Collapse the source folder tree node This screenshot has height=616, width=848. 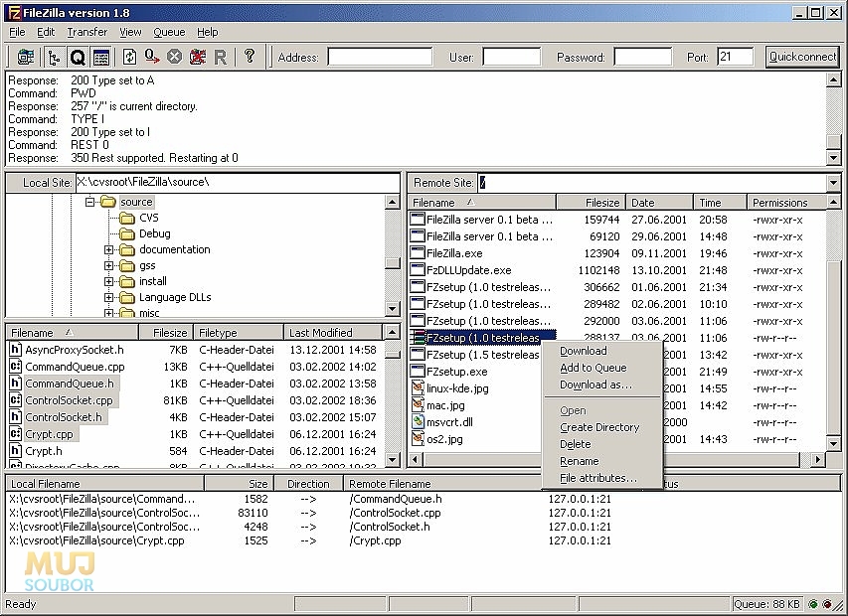coord(89,202)
